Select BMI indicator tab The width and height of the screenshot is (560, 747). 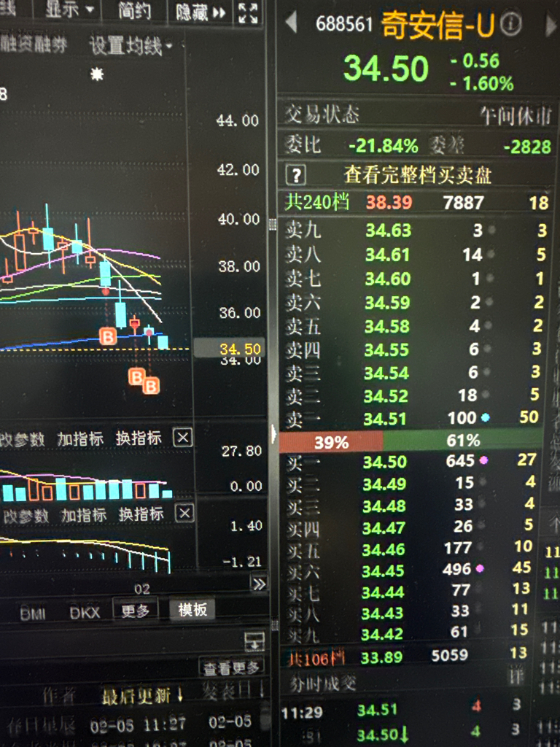(32, 614)
